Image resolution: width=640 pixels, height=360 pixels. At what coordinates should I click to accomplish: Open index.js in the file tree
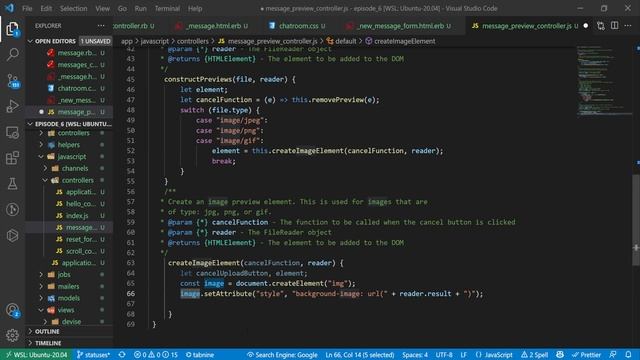click(x=69, y=216)
